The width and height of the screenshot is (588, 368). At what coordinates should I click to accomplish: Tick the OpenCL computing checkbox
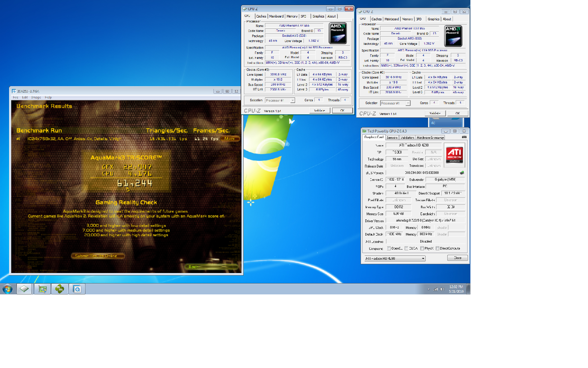(x=389, y=248)
